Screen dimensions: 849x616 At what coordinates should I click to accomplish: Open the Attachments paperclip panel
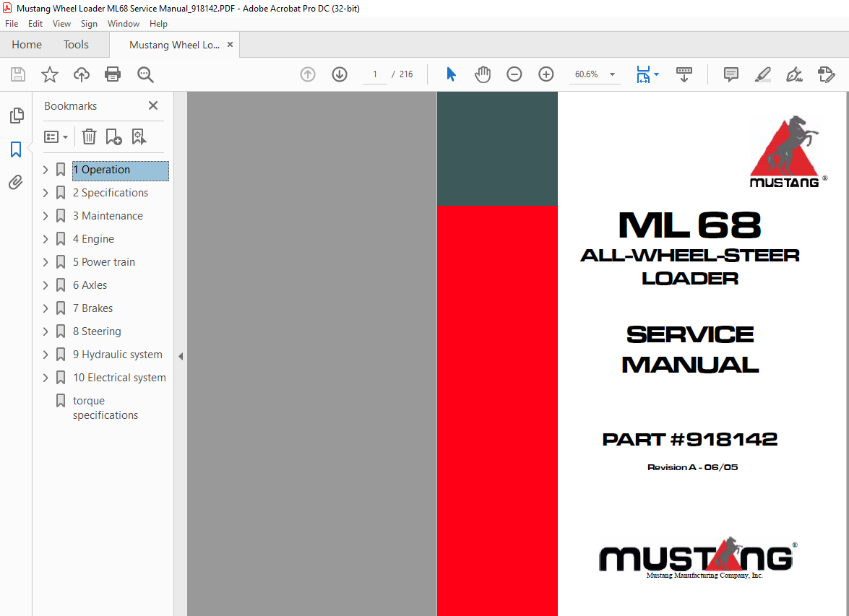pos(16,183)
